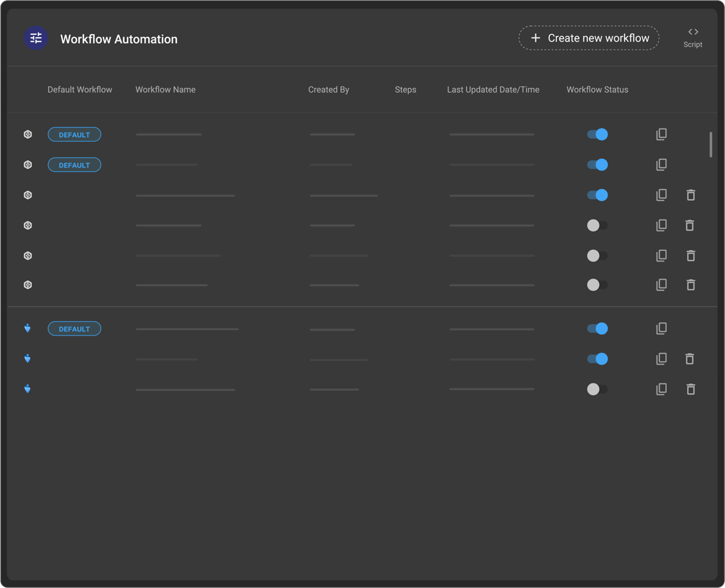Click trash icon on the last workflow row
Image resolution: width=725 pixels, height=588 pixels.
(x=690, y=389)
